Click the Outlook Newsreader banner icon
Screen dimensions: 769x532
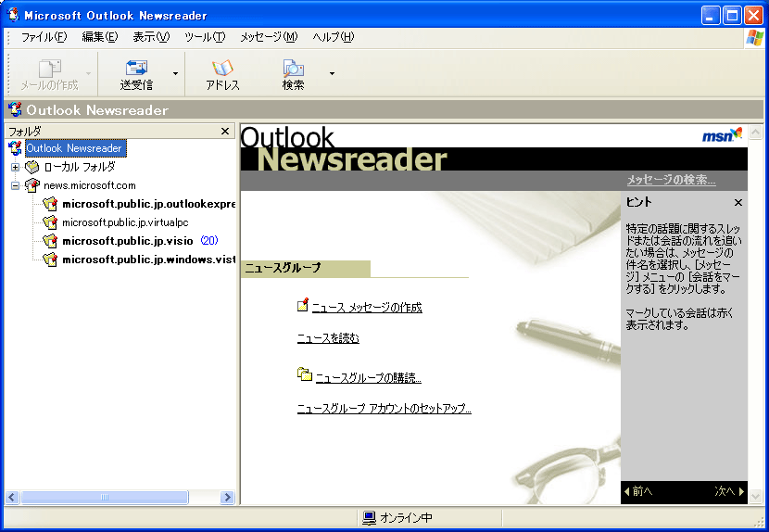(x=15, y=110)
